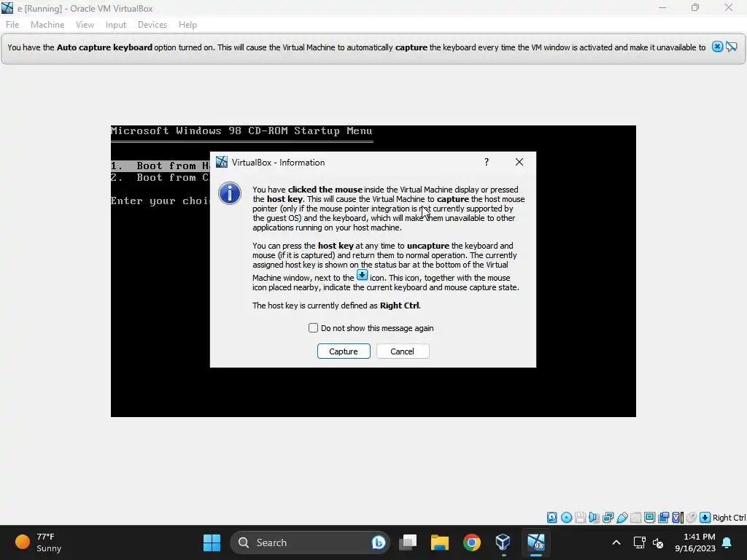This screenshot has height=560, width=747.
Task: Click the Cancel button
Action: pos(403,351)
